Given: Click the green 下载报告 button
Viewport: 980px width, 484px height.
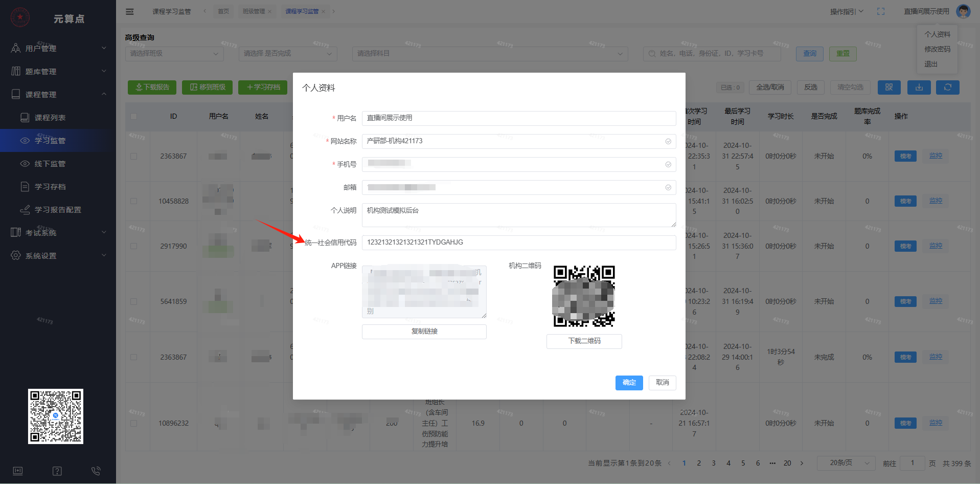Looking at the screenshot, I should [152, 87].
